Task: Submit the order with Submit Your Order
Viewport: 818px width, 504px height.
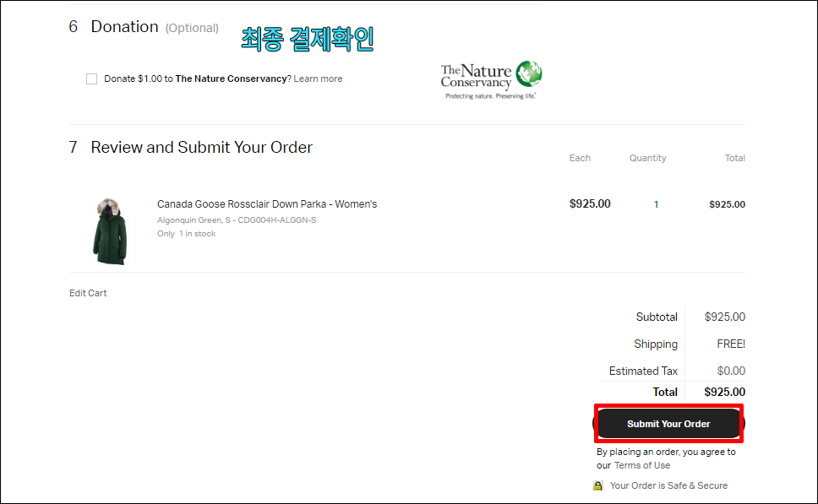Action: 668,424
